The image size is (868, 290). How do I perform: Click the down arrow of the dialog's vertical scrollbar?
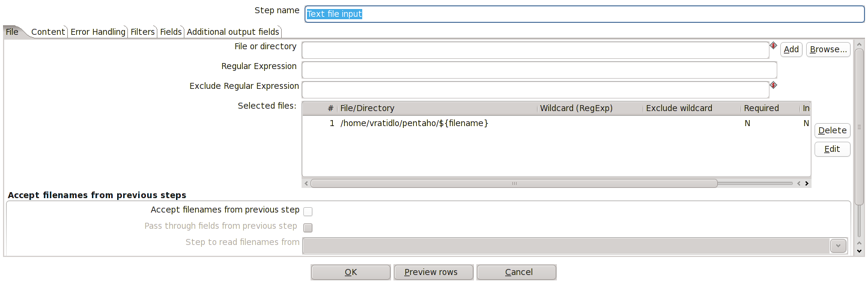(859, 251)
